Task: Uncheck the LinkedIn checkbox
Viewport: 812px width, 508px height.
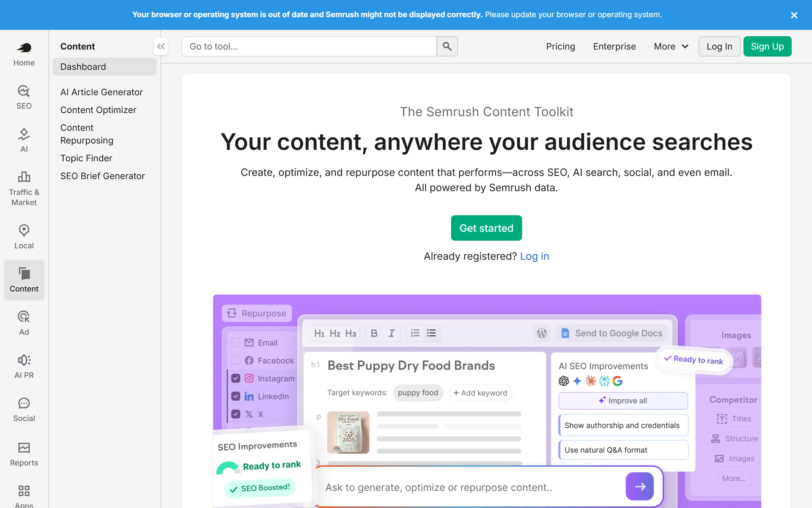Action: pyautogui.click(x=236, y=397)
